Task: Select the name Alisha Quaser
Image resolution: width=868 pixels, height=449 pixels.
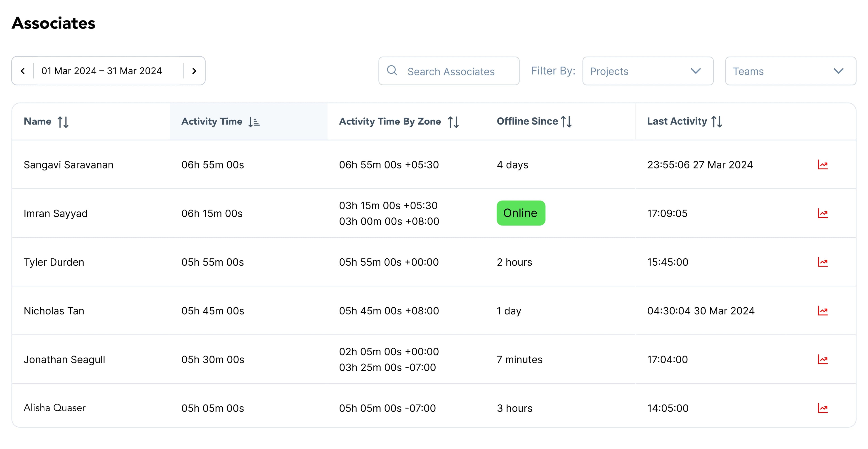Action: [x=54, y=408]
